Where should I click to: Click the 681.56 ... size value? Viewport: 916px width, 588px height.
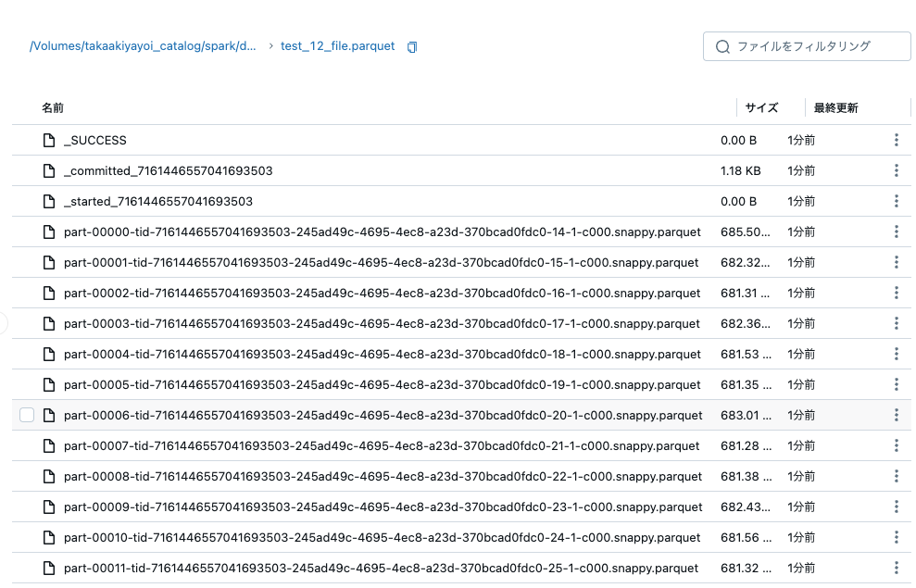[746, 537]
